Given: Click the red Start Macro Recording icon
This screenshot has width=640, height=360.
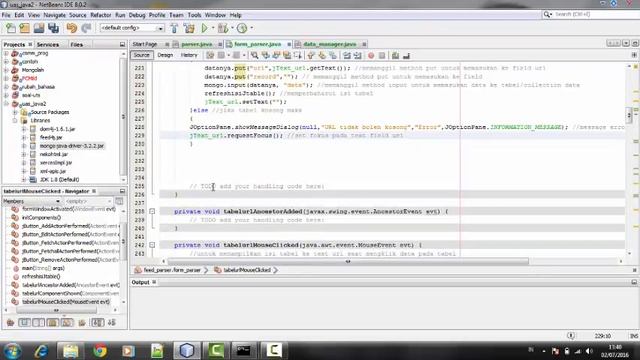Looking at the screenshot, I should click(371, 56).
